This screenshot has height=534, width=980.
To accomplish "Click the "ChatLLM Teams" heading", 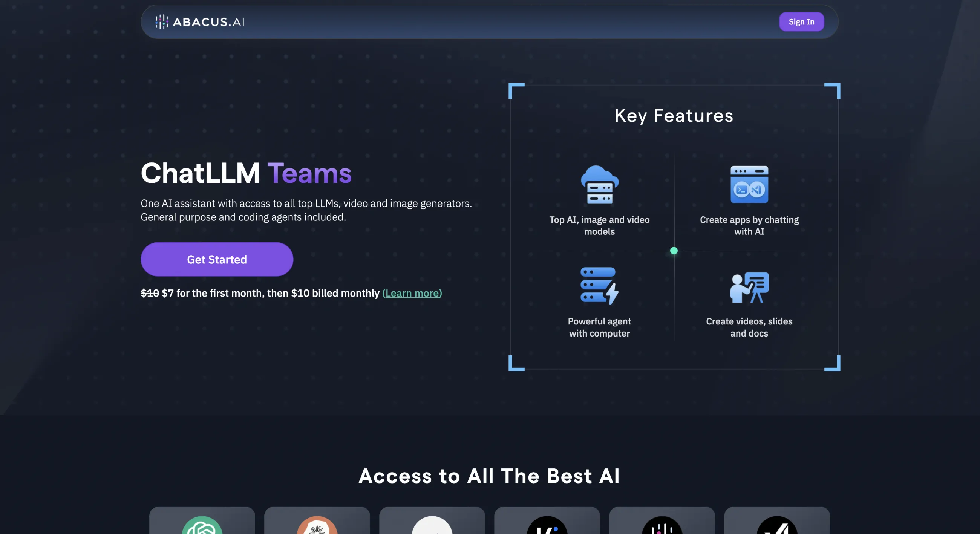I will [246, 173].
